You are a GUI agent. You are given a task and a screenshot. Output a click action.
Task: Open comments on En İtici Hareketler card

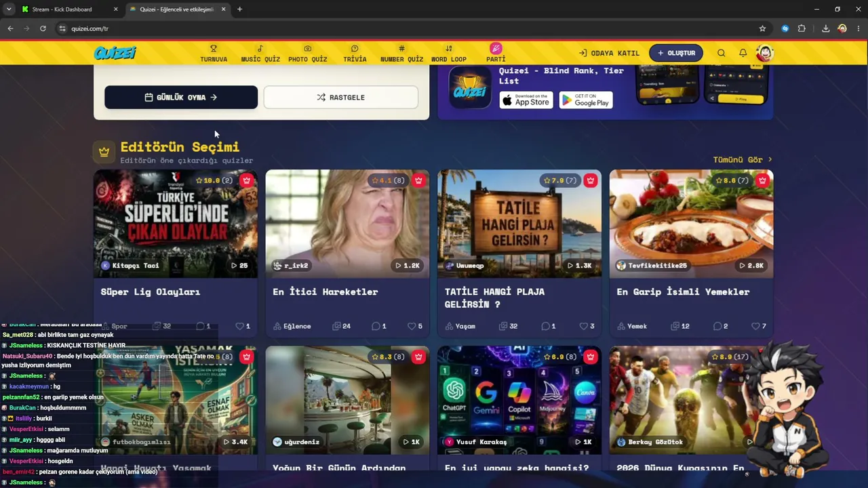378,326
